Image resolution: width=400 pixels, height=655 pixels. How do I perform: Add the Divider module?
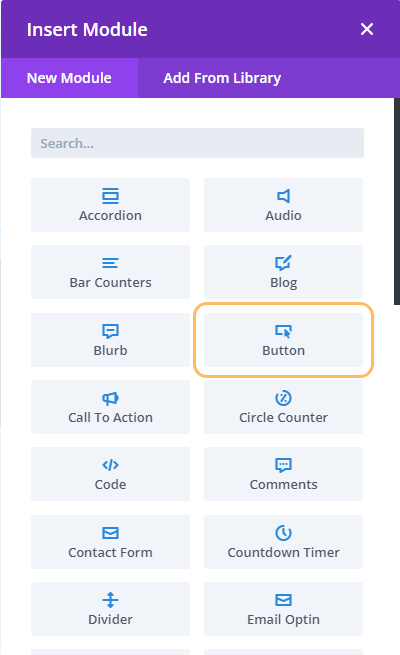pyautogui.click(x=110, y=609)
